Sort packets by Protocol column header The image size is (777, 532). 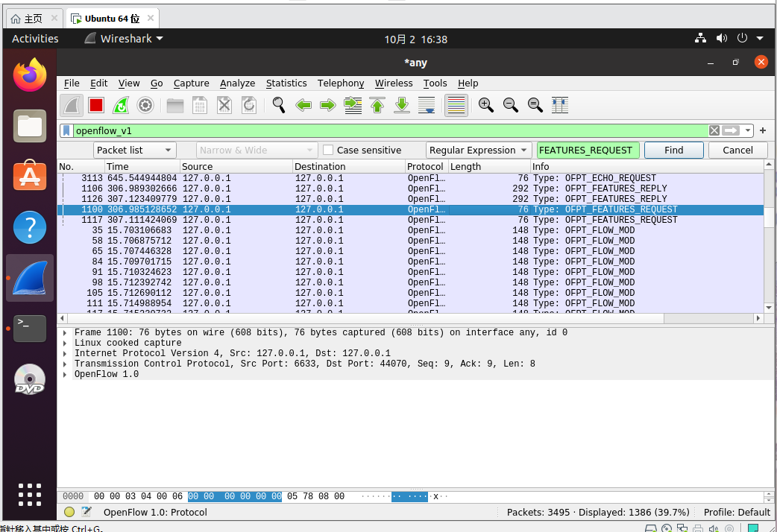tap(427, 166)
